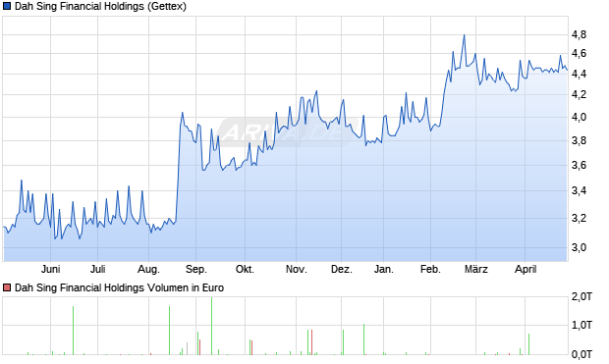Click the 4,0 price axis value
Viewport: 609px width, 364px height.
(x=580, y=117)
